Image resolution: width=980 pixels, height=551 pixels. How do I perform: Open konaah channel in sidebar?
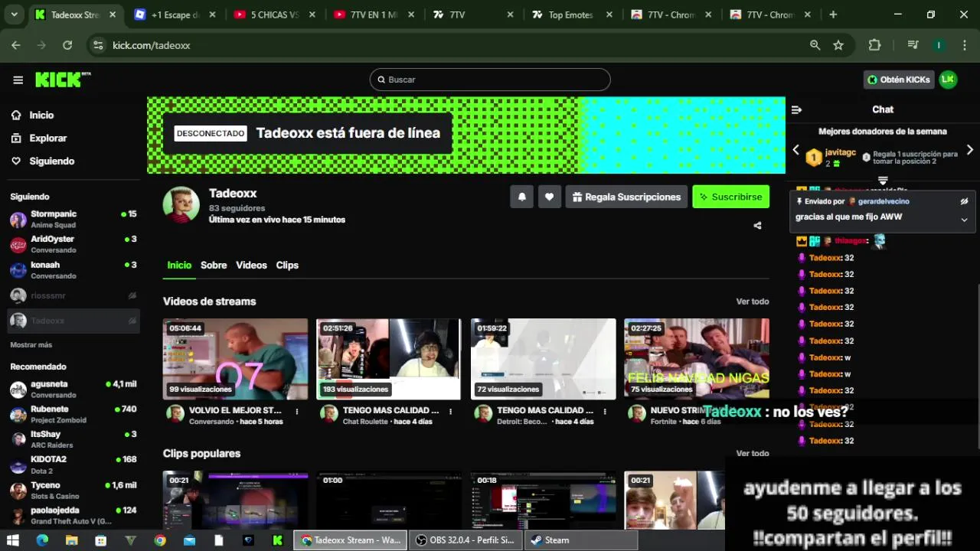pos(73,269)
